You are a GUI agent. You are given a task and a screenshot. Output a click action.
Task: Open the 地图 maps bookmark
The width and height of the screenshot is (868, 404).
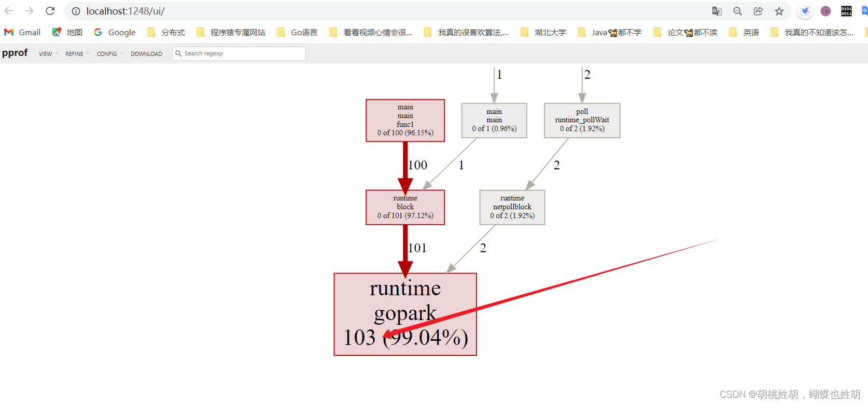coord(67,32)
